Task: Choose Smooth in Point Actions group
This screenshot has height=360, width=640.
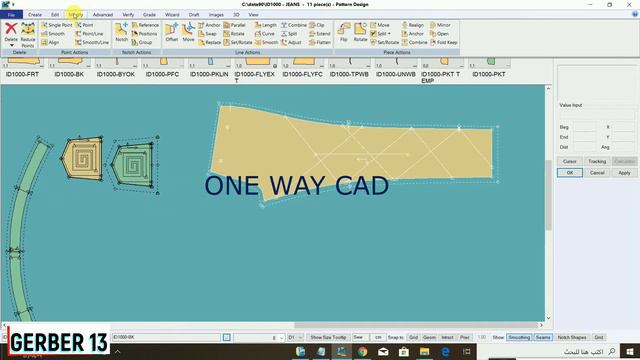Action: 53,33
